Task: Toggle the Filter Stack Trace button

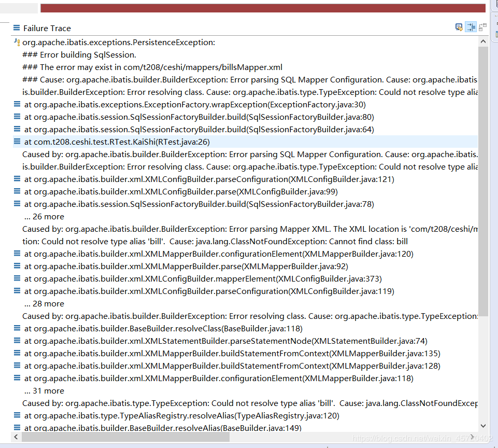Action: [471, 27]
